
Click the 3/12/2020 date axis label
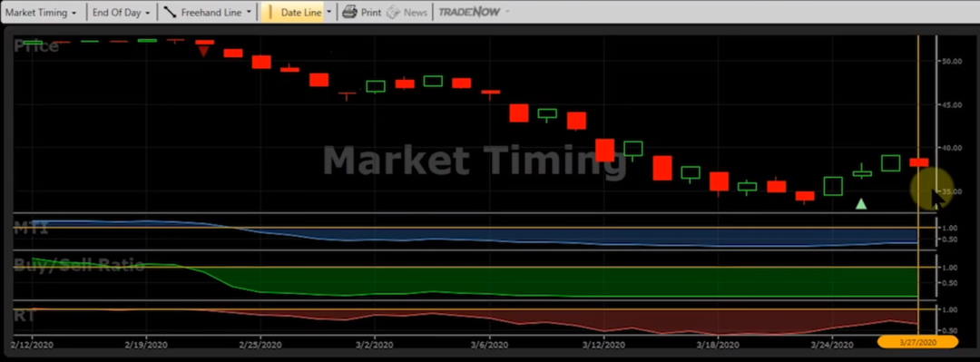603,344
